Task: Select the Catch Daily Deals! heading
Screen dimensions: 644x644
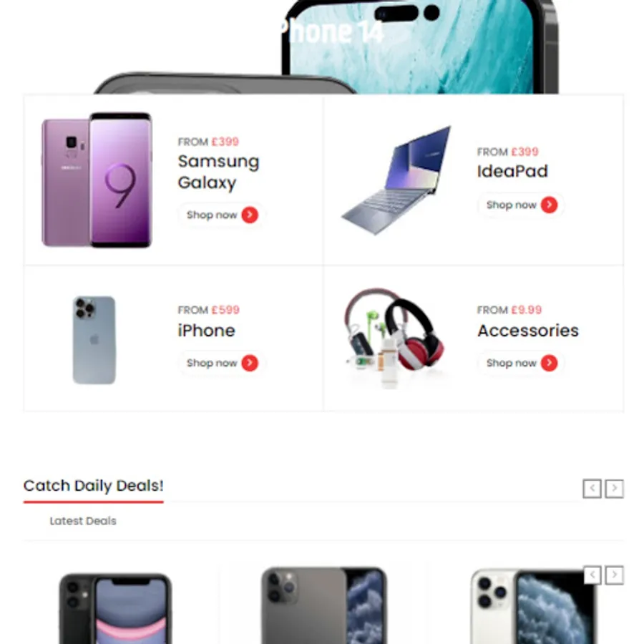Action: pyautogui.click(x=94, y=486)
